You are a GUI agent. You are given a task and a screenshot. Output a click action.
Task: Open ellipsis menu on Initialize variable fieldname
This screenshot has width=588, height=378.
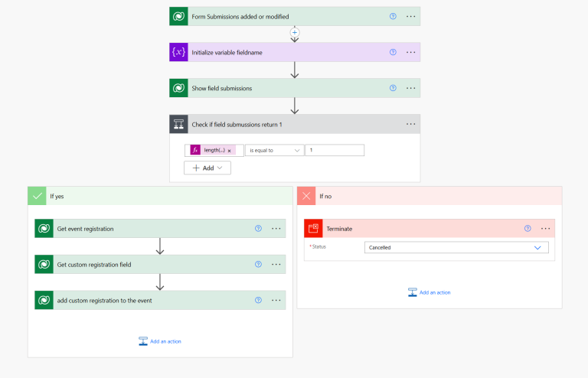(410, 52)
